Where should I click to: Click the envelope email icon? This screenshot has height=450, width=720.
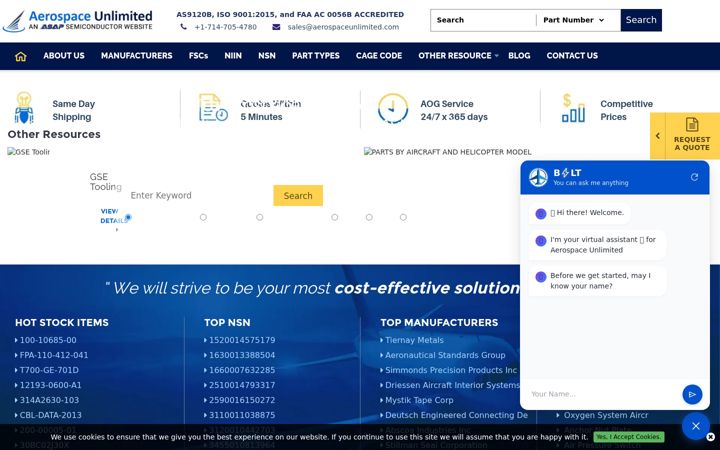click(x=276, y=27)
